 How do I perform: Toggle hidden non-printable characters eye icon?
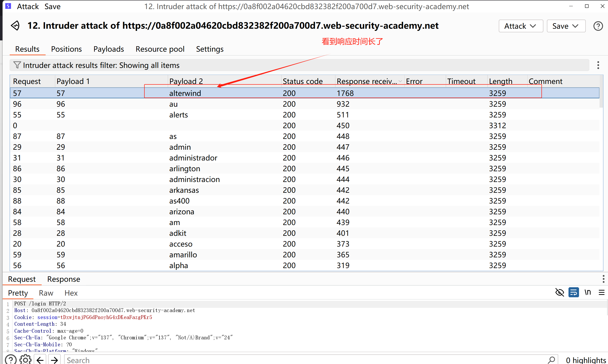pyautogui.click(x=559, y=292)
